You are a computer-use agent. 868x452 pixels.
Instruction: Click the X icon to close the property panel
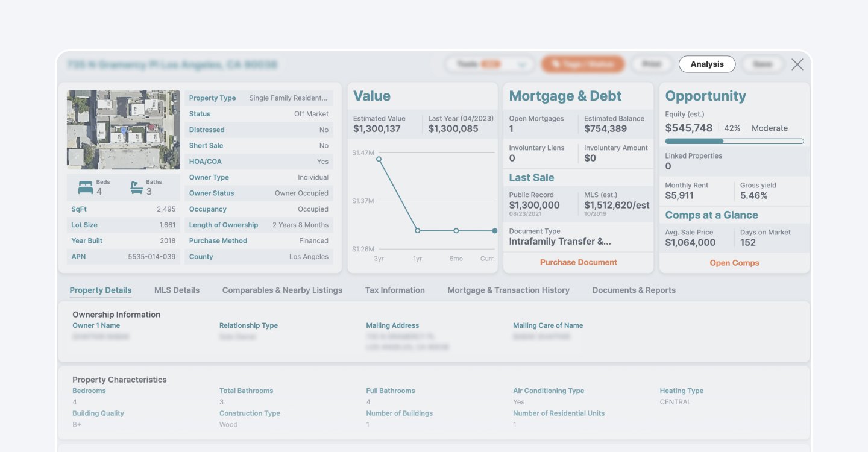[797, 64]
